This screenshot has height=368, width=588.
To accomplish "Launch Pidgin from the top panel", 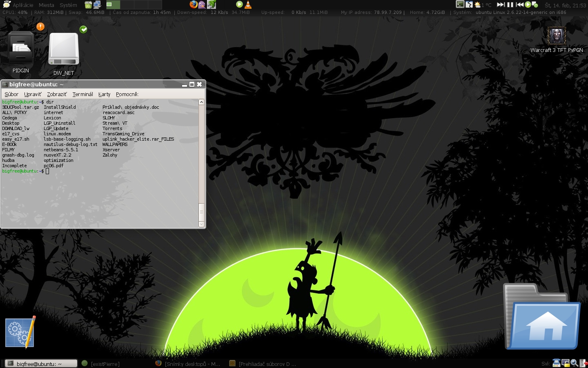I will (x=202, y=5).
